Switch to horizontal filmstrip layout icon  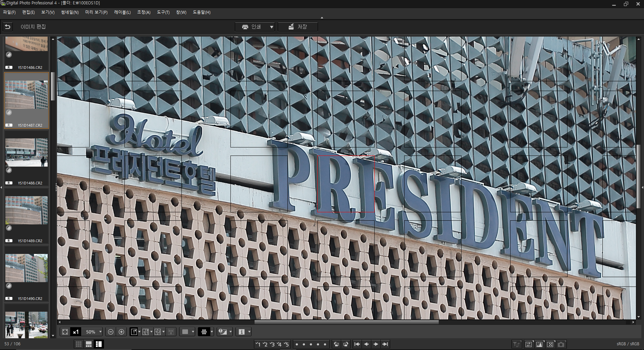[x=89, y=344]
